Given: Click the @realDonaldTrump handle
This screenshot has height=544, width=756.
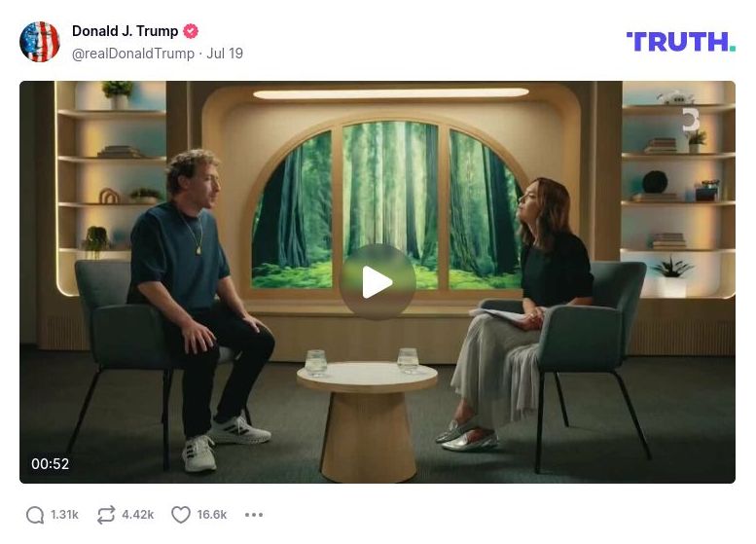Looking at the screenshot, I should pos(133,54).
